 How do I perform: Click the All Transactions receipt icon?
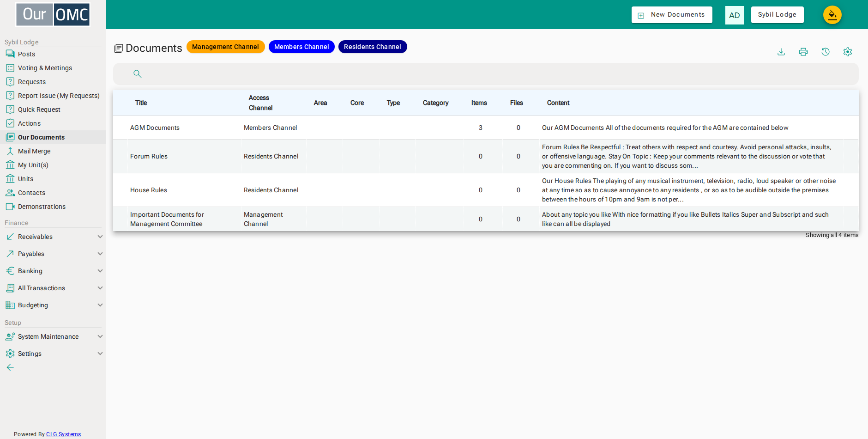pyautogui.click(x=10, y=288)
